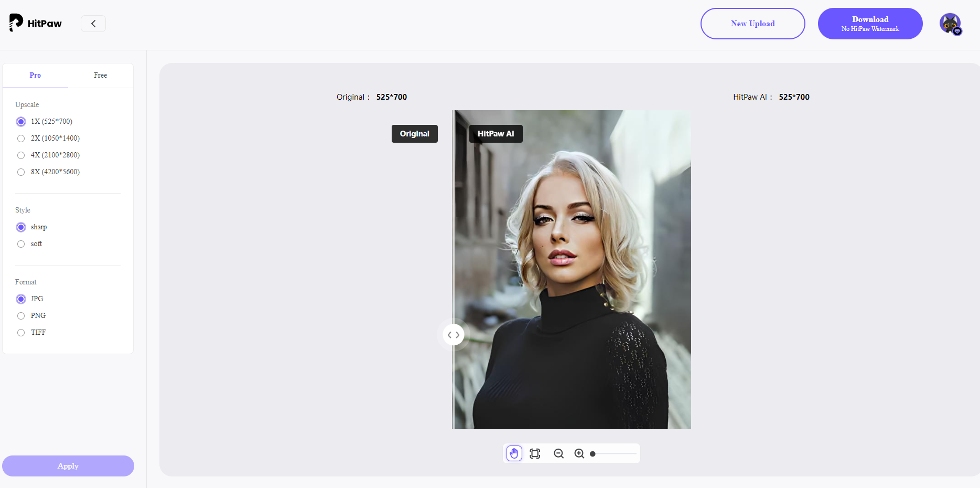Viewport: 980px width, 488px height.
Task: Click the Apply button
Action: [68, 466]
